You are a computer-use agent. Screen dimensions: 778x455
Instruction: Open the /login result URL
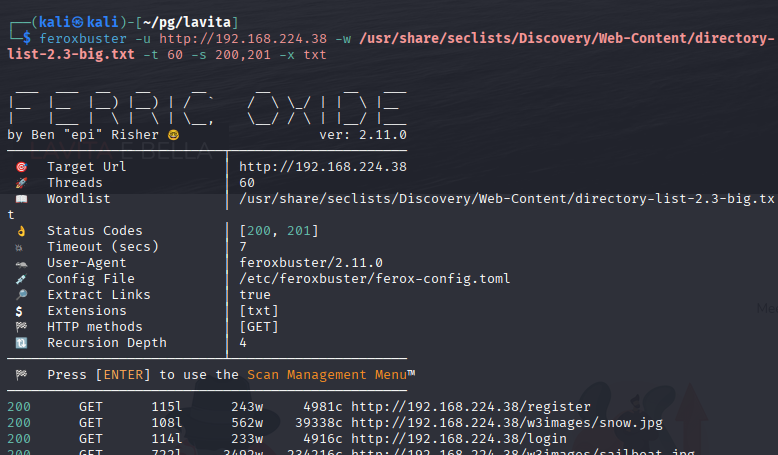point(459,439)
